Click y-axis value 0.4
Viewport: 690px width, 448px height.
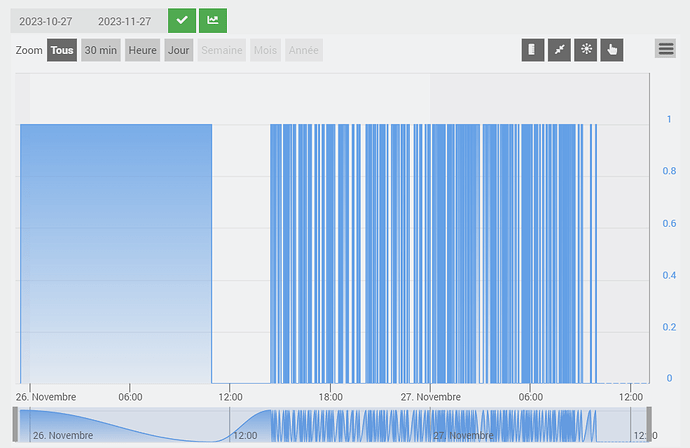(x=669, y=275)
